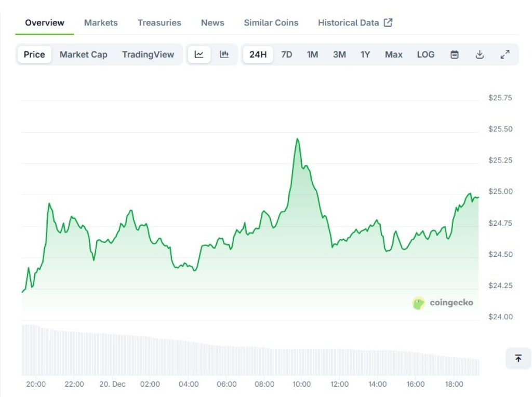Click the 04:00 time axis label

tap(188, 384)
